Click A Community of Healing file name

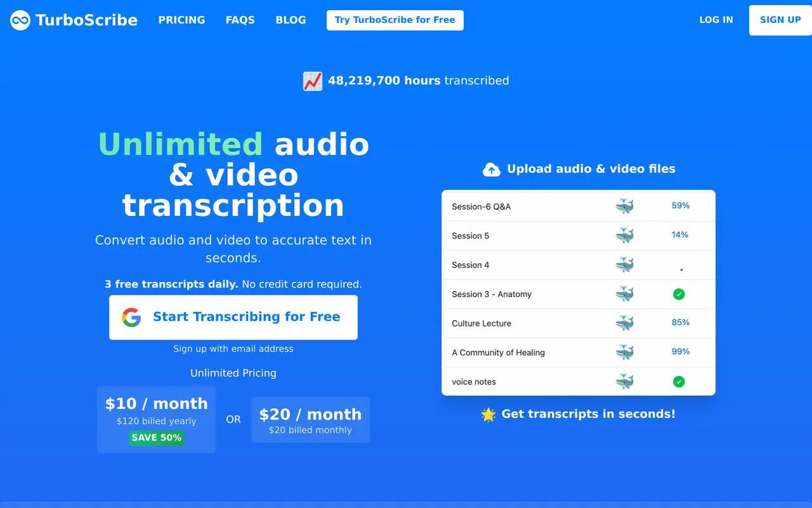point(498,352)
